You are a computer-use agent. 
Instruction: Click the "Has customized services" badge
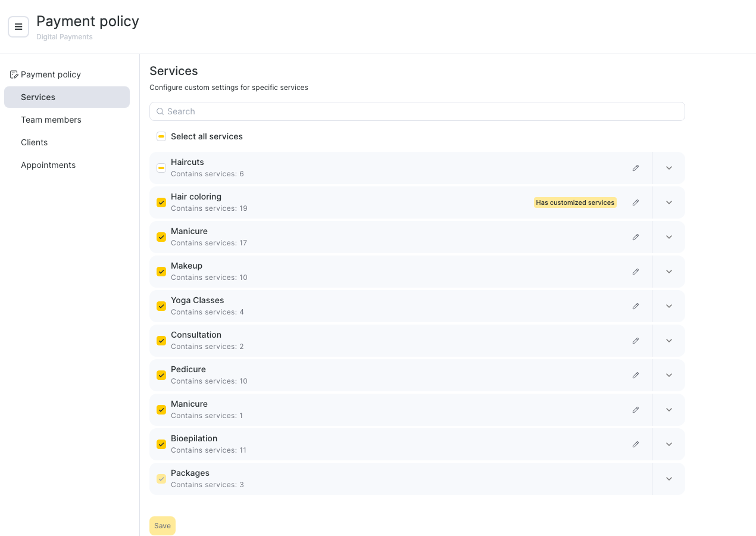tap(575, 202)
